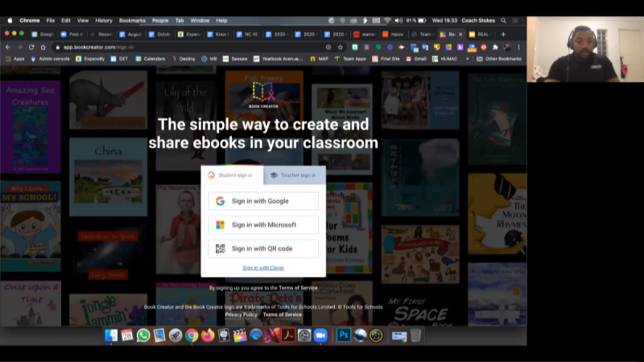Open the People menu in the menu bar
Screen dimensions: 644x362
pos(160,21)
